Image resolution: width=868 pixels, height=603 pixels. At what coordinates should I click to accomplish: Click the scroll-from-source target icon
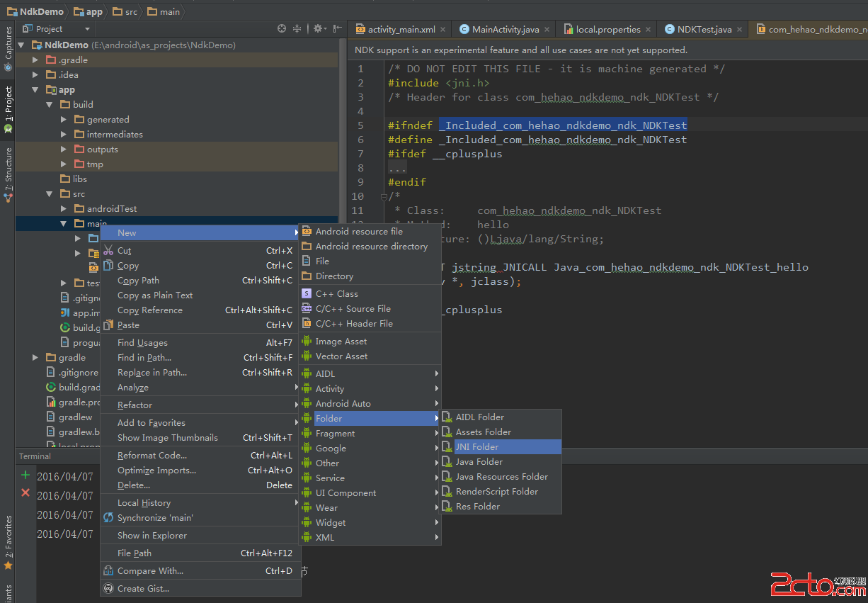(282, 29)
